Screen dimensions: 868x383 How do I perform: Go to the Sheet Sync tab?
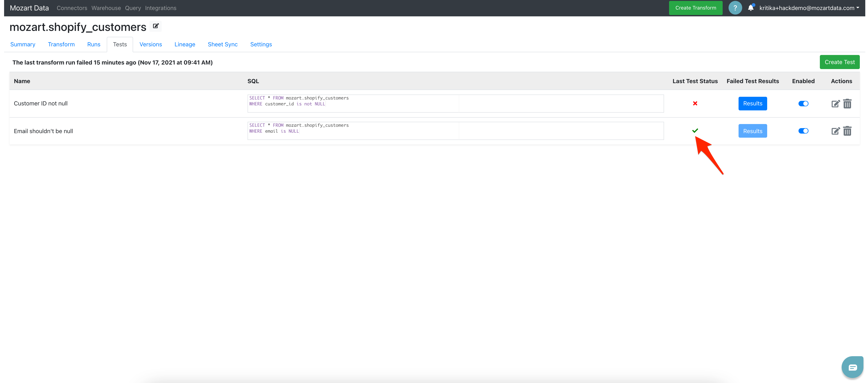click(x=222, y=44)
